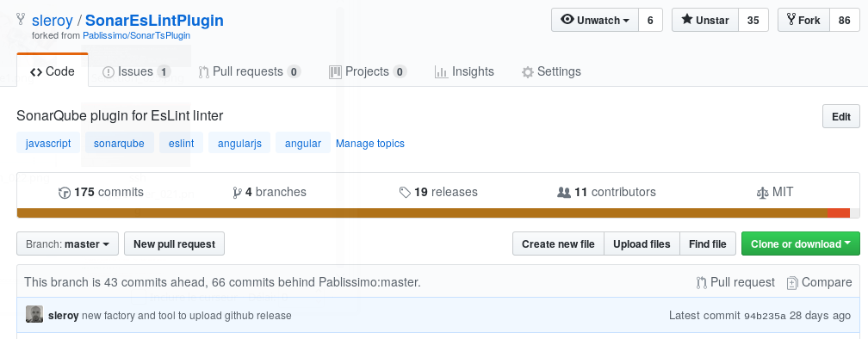Click the red language bar segment
868x339 pixels.
839,213
